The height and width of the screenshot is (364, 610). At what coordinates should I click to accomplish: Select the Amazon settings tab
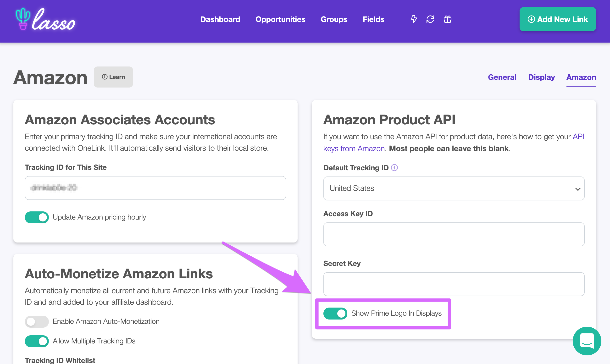(581, 77)
